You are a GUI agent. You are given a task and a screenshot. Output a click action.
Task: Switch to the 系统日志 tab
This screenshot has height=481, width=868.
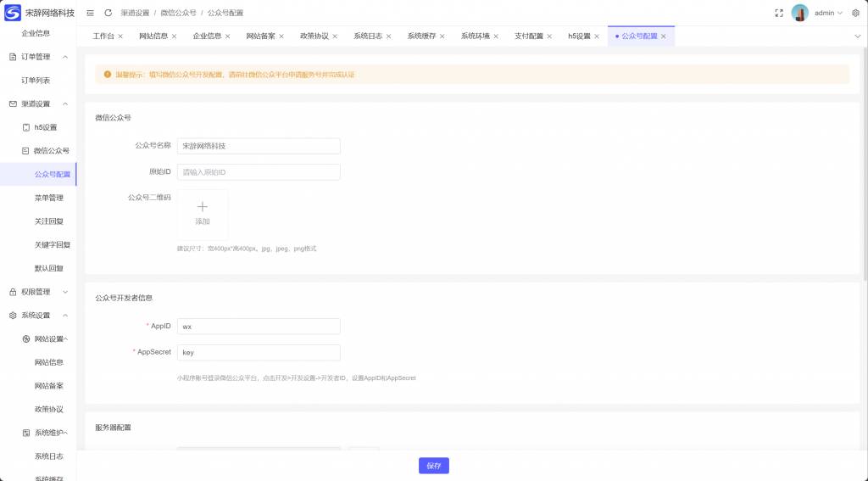click(x=368, y=36)
